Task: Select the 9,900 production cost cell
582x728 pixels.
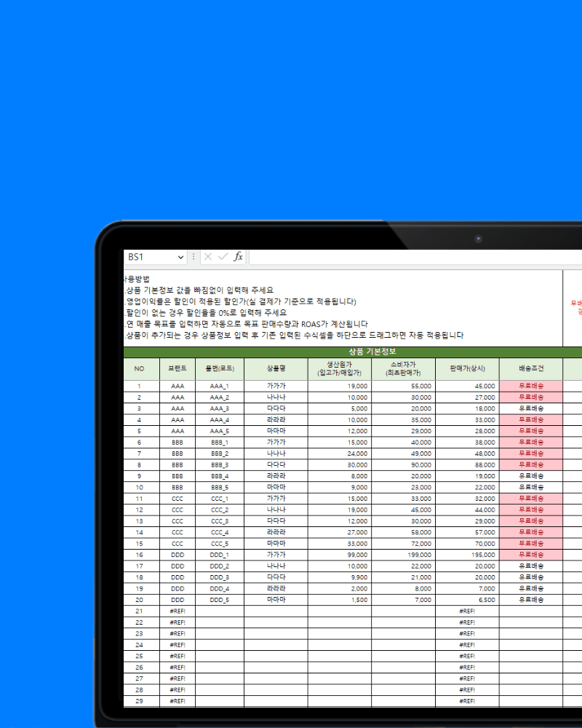Action: [x=340, y=577]
